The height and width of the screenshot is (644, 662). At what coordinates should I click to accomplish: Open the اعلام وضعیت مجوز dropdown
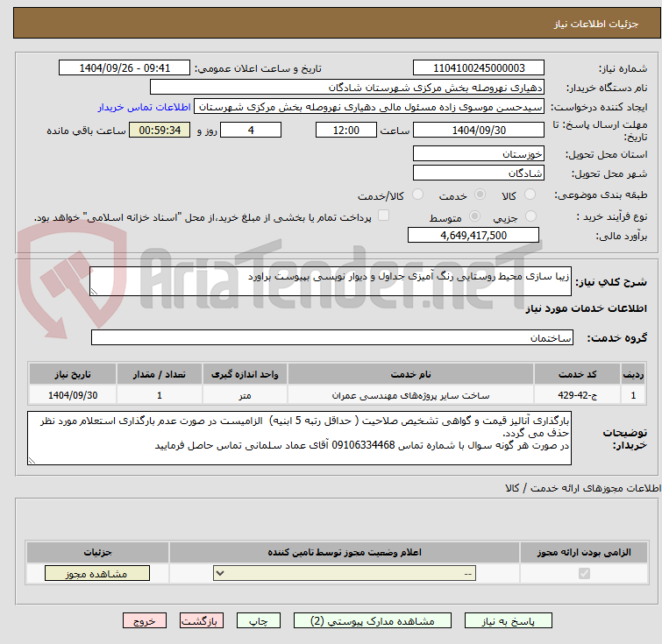tap(345, 574)
